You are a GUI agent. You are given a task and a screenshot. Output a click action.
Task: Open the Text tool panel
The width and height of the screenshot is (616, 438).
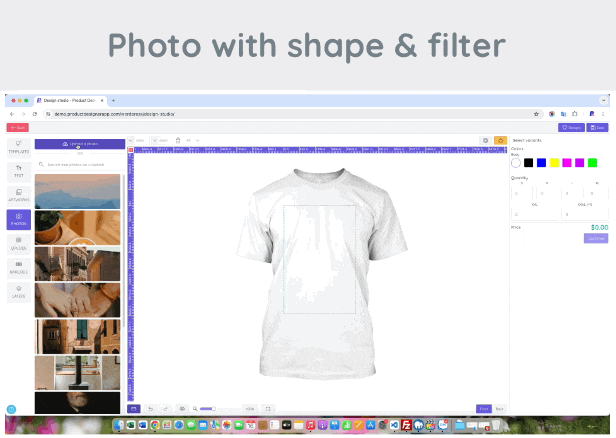click(x=19, y=170)
